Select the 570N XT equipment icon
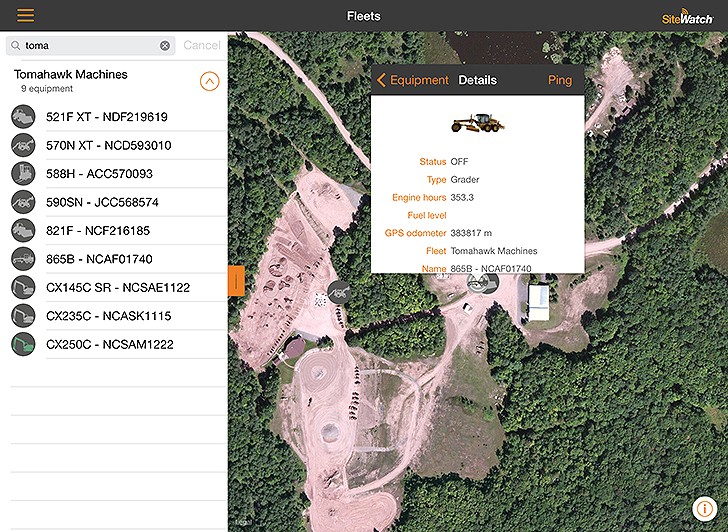The height and width of the screenshot is (532, 728). pyautogui.click(x=23, y=145)
